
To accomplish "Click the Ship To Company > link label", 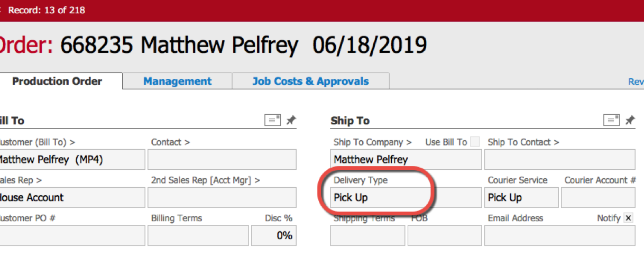I will tap(372, 142).
